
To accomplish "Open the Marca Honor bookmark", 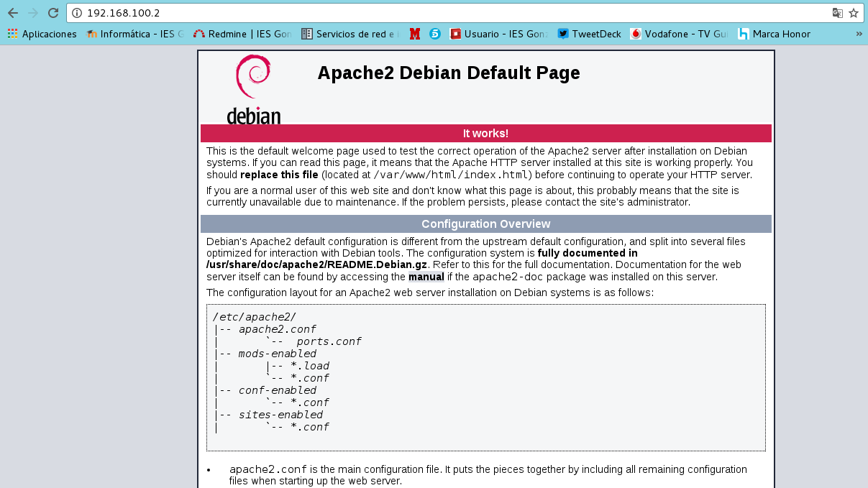I will (774, 34).
